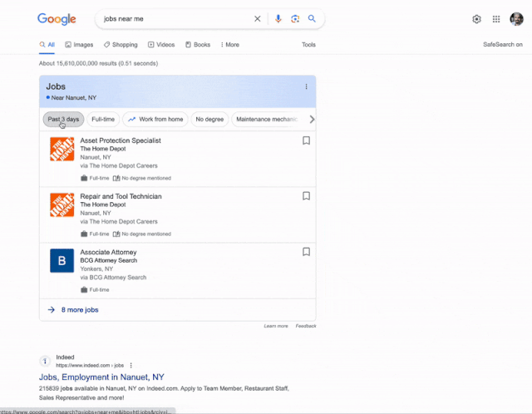Viewport: 532px width, 414px height.
Task: Switch to the Shopping tab
Action: point(121,45)
